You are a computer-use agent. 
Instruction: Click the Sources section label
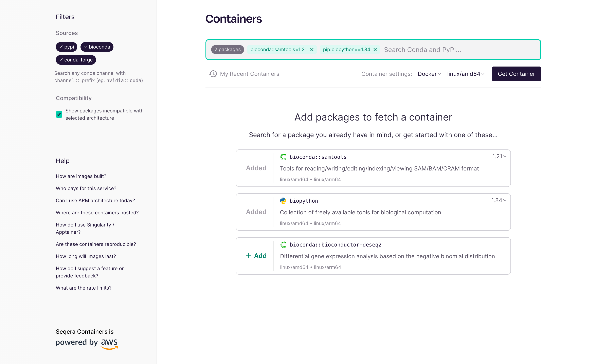coord(67,33)
